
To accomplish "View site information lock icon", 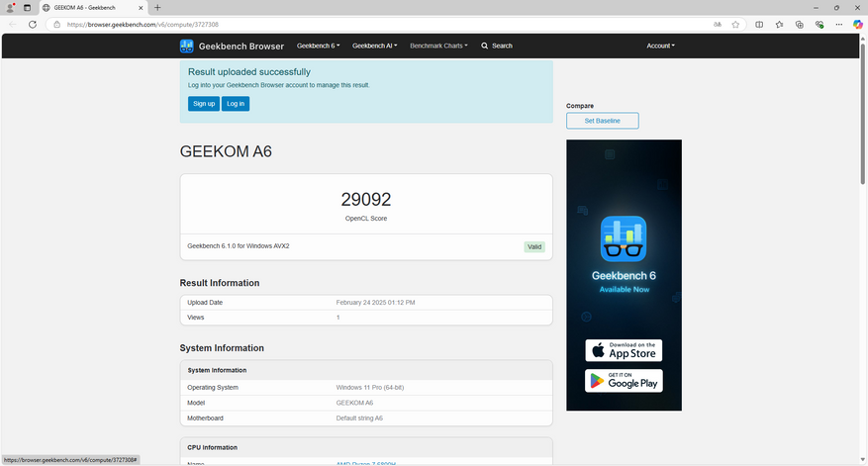I will tap(57, 25).
